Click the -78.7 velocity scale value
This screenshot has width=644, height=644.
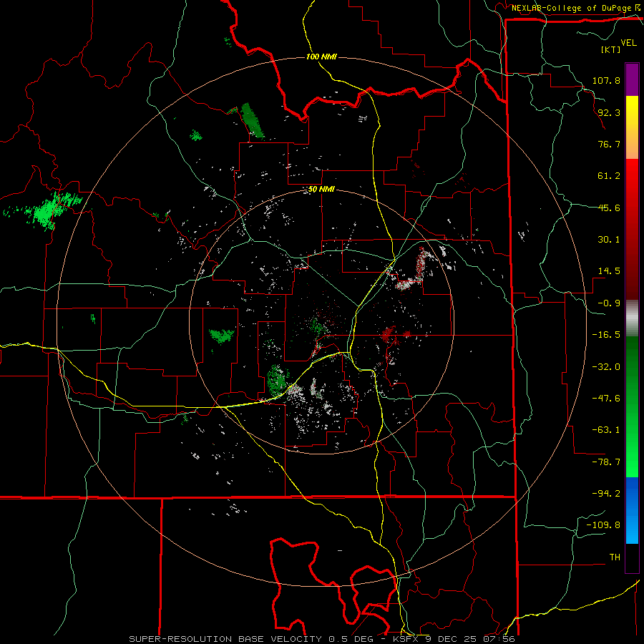pyautogui.click(x=606, y=462)
